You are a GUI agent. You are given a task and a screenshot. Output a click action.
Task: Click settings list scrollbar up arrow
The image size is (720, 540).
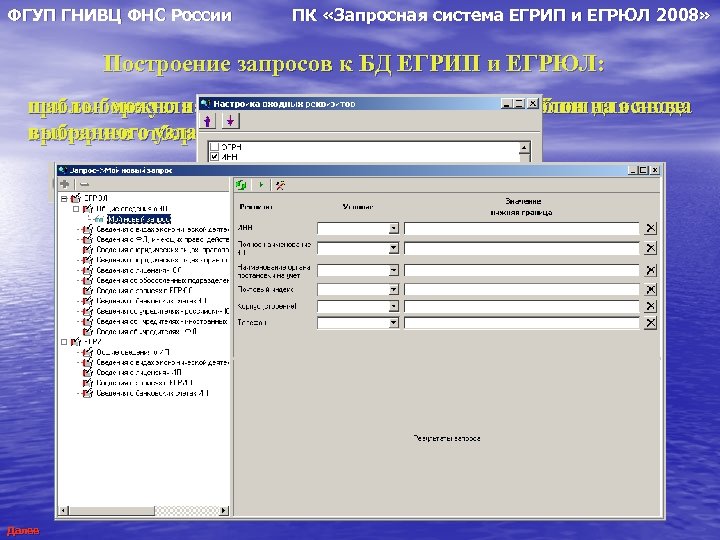[524, 147]
